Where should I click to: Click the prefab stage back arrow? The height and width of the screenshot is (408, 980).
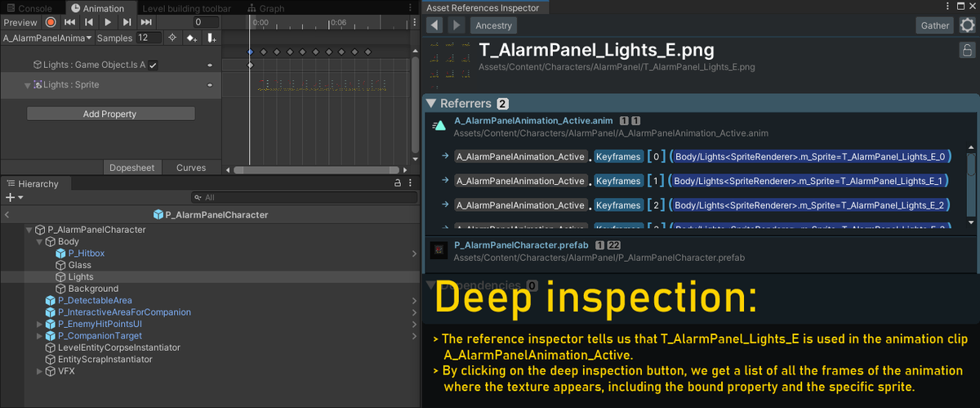(7, 215)
